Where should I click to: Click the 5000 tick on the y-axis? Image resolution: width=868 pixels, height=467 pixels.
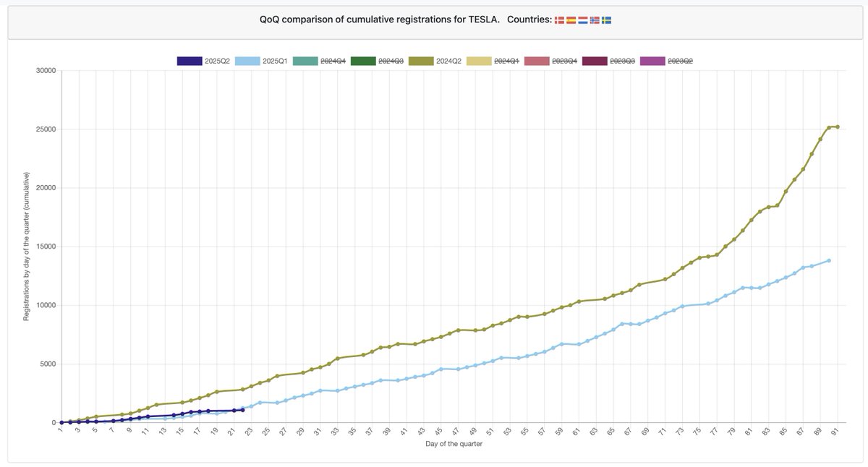tap(48, 364)
